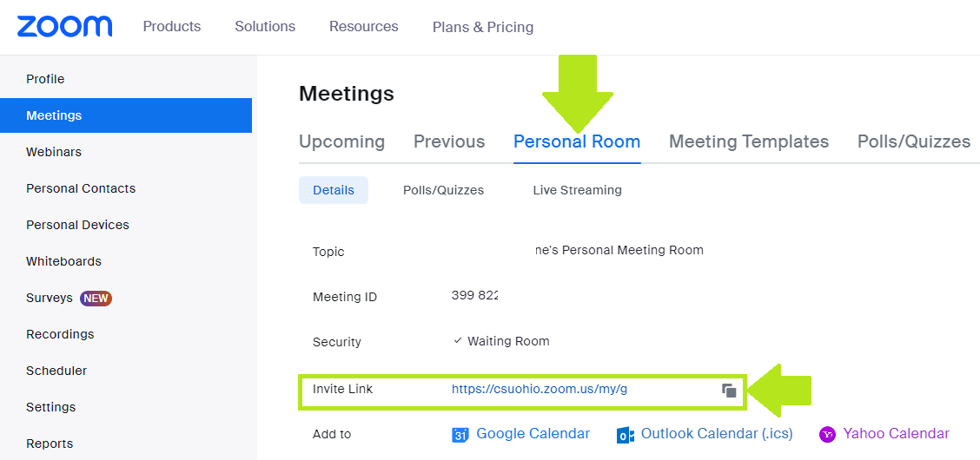Click the Zoom logo
Screen dimensions: 980x460
[64, 26]
